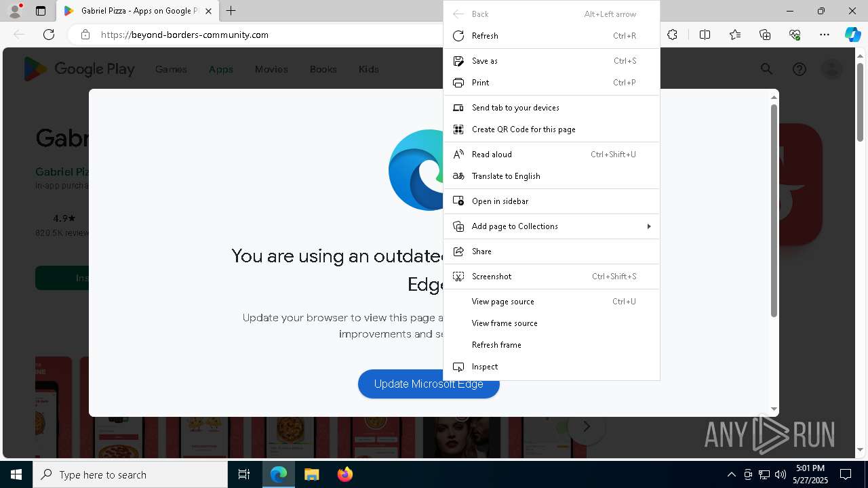Choose Create QR Code for this page

click(x=551, y=129)
